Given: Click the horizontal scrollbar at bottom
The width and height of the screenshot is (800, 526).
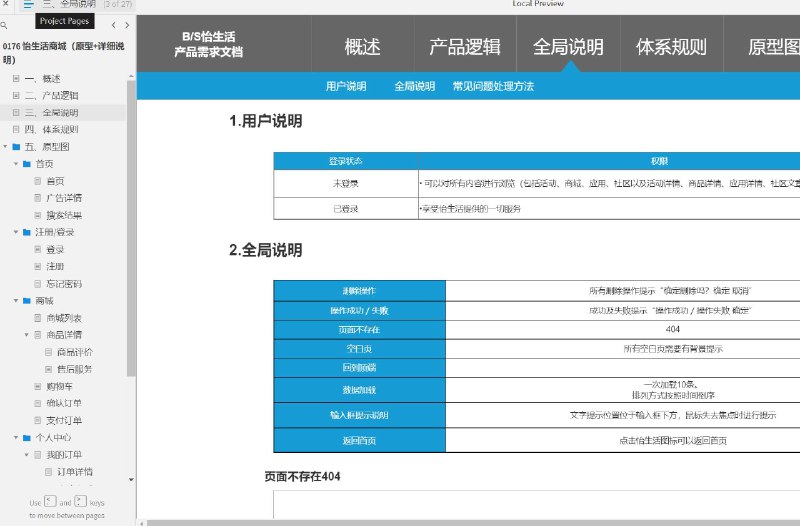Looking at the screenshot, I should point(473,523).
